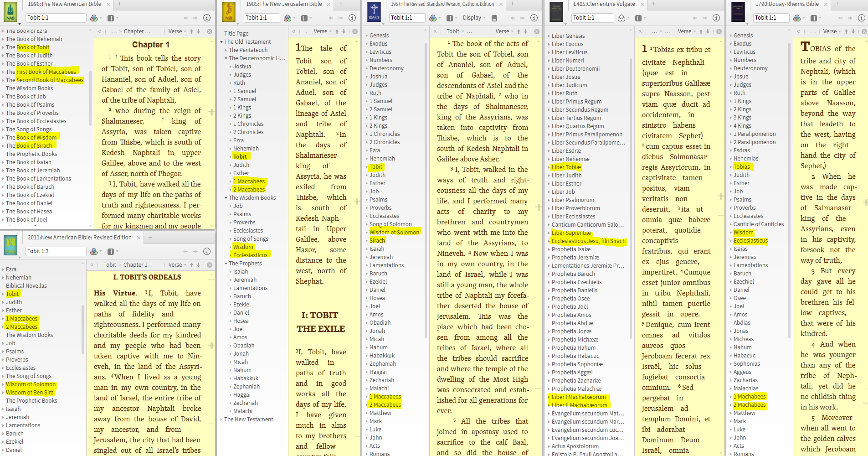Go back in Douay-Rheims panel history
The width and height of the screenshot is (868, 456).
point(841,18)
